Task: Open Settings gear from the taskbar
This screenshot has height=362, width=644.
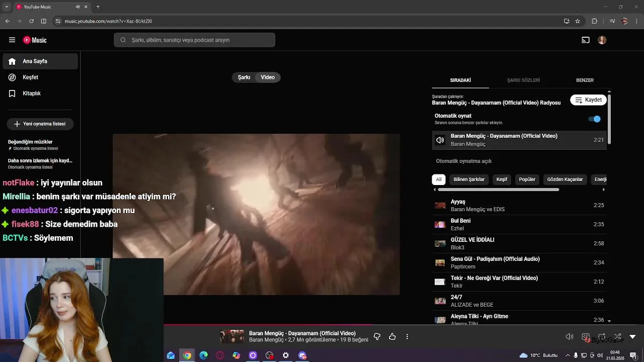Action: coord(286,355)
